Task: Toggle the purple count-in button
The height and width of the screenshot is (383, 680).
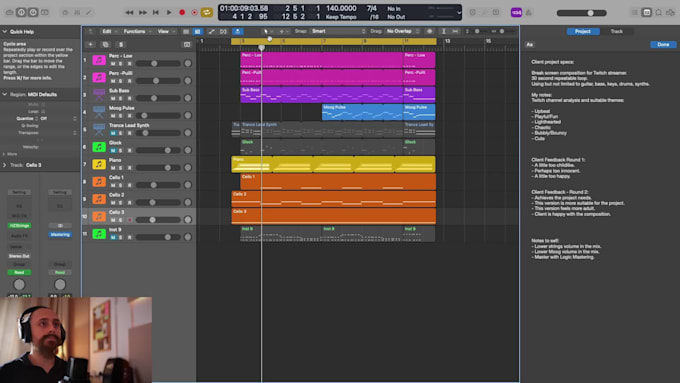Action: click(516, 13)
